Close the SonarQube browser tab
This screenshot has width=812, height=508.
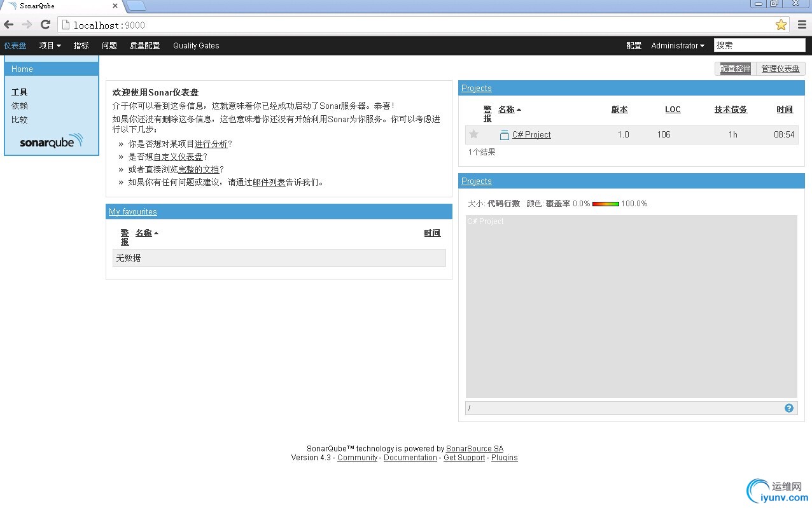click(x=115, y=6)
